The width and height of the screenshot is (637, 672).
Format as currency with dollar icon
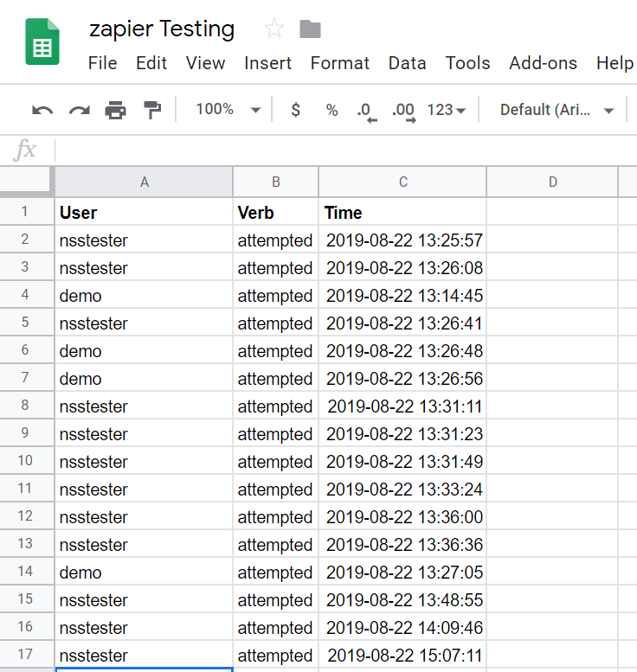click(295, 110)
